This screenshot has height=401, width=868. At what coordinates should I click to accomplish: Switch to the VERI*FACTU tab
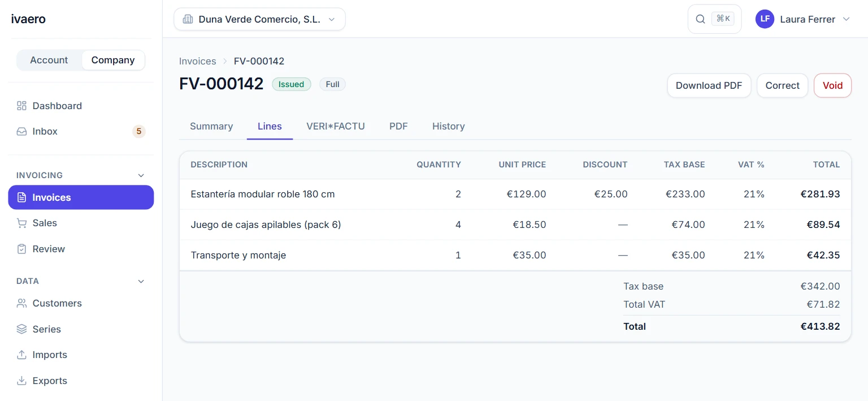(x=336, y=126)
